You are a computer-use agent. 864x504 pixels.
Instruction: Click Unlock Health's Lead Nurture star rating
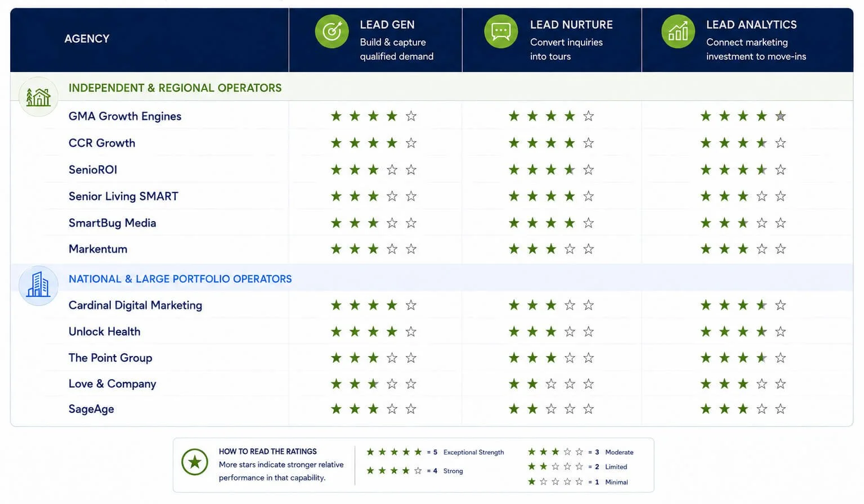[551, 331]
